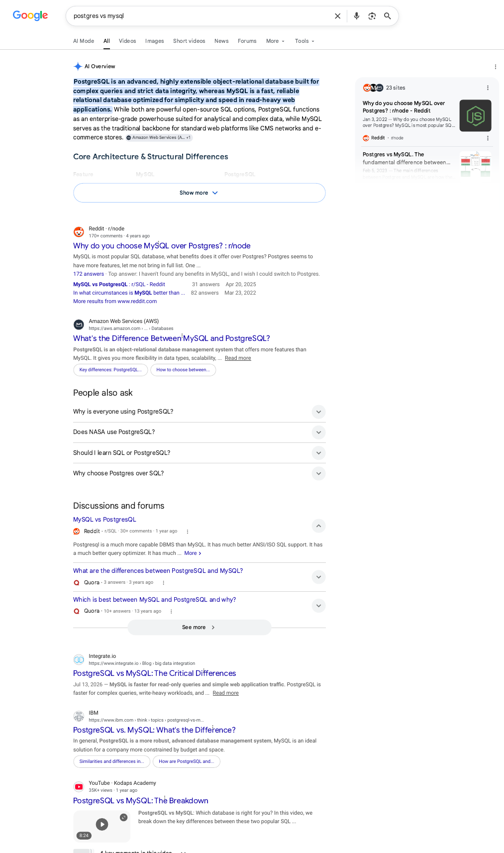This screenshot has height=853, width=504.
Task: Play the Kodaps Academy video preview
Action: coord(102,824)
